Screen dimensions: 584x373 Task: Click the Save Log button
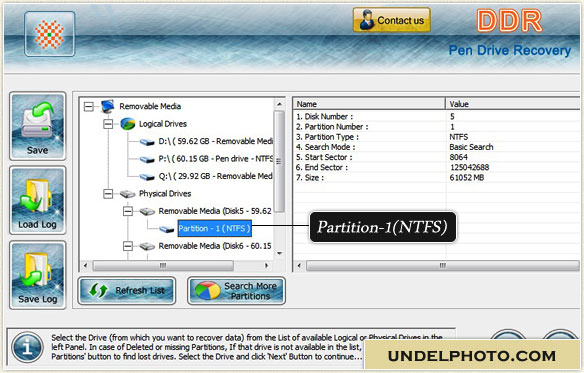(38, 275)
